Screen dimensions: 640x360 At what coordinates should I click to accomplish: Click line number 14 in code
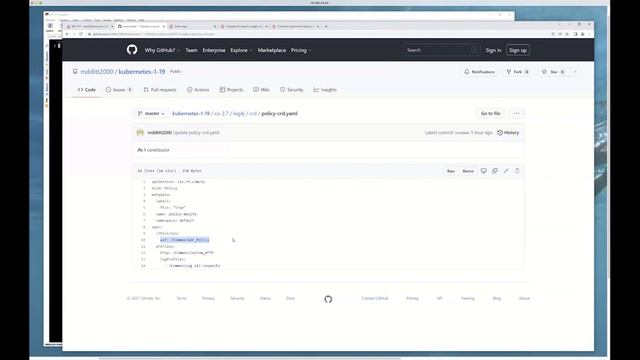(x=143, y=266)
